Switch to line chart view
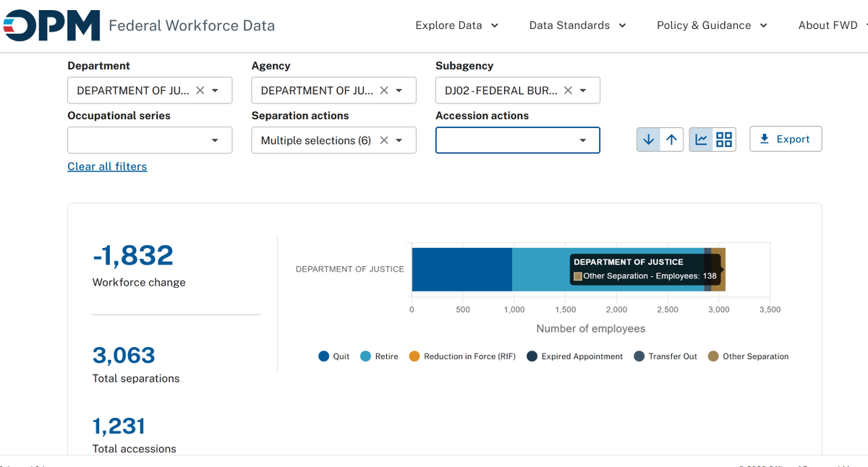Viewport: 868px width, 467px height. point(701,140)
